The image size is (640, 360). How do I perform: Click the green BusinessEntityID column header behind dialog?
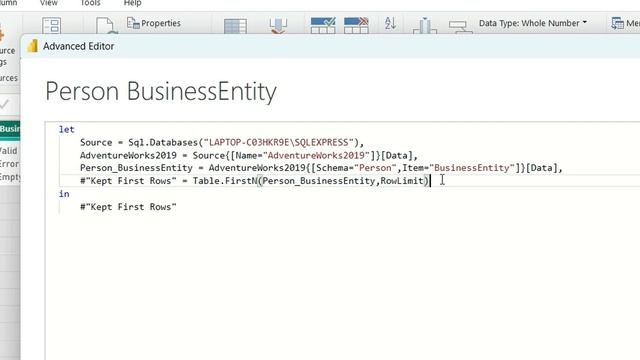10,129
